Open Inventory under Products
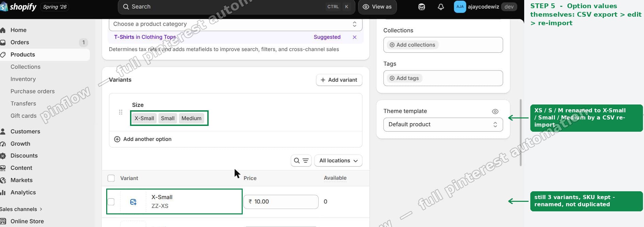Image resolution: width=644 pixels, height=227 pixels. [x=23, y=79]
